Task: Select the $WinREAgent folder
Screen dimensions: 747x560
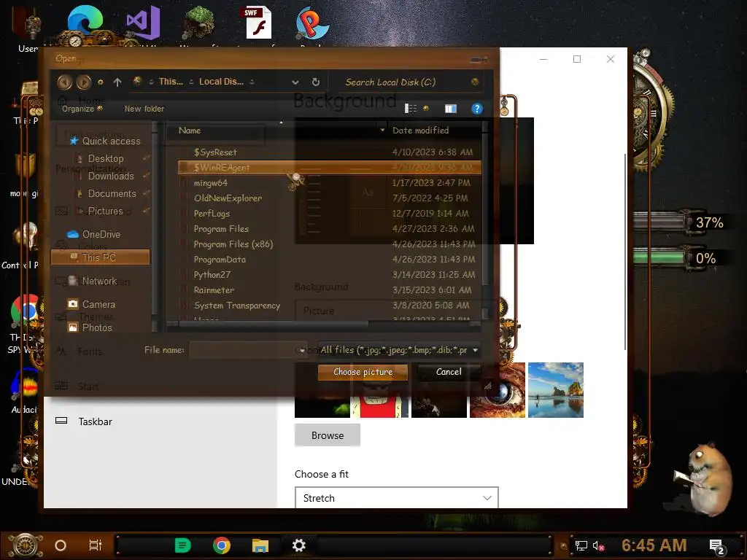Action: (x=329, y=168)
